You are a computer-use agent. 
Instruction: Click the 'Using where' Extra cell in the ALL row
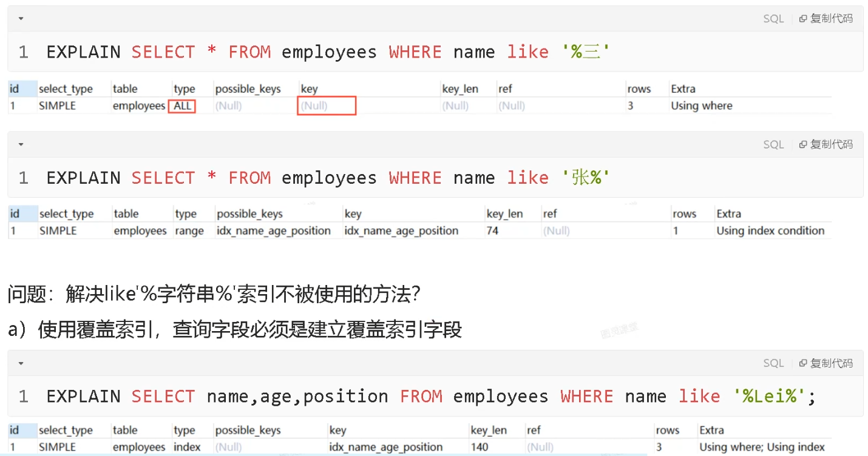[x=702, y=106]
